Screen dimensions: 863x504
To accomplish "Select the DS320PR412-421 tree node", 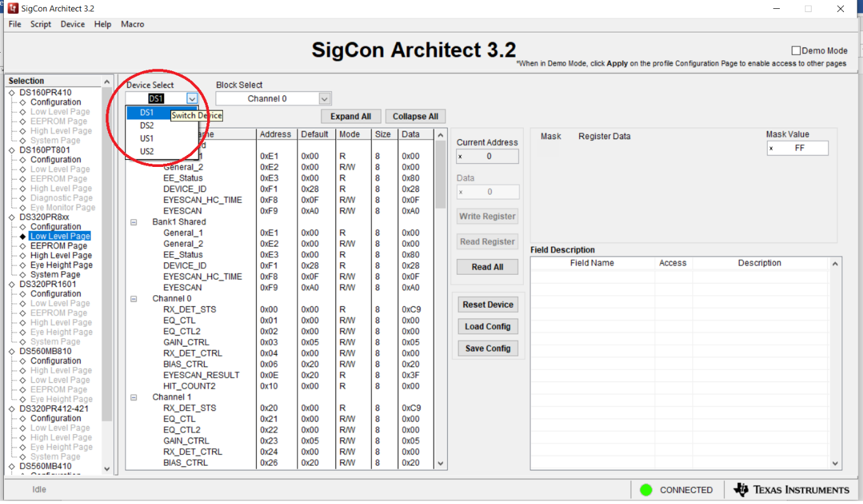I will 54,409.
